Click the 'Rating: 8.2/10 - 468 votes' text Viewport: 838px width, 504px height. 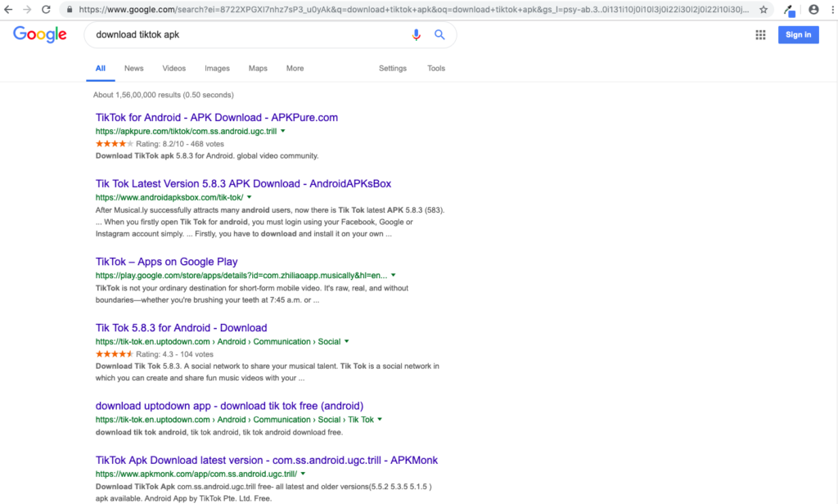click(180, 144)
